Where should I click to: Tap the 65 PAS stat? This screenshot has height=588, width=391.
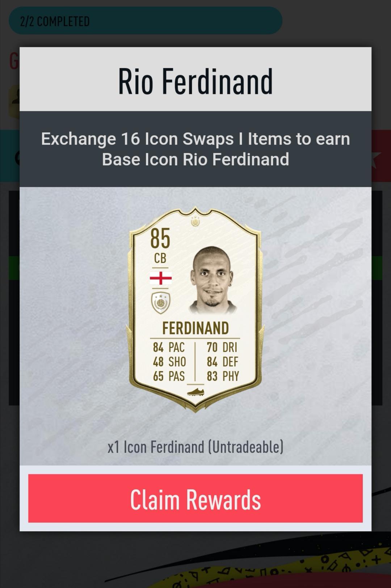click(x=169, y=376)
